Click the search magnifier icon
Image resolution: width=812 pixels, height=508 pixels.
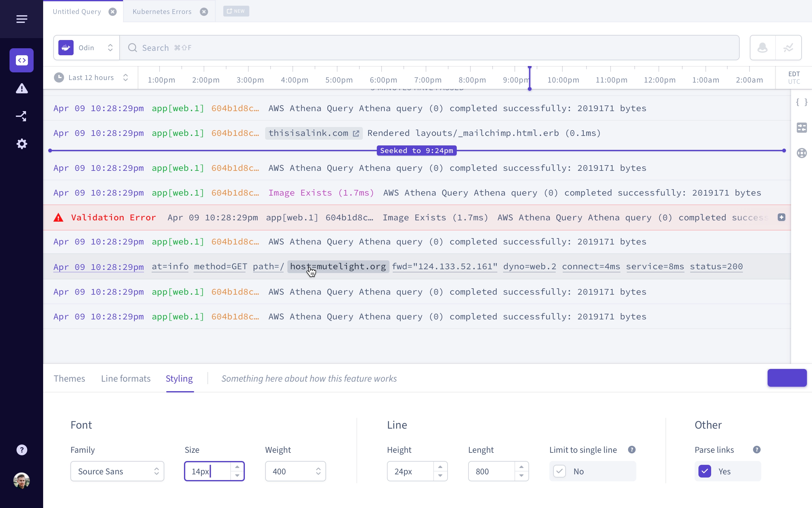point(133,48)
